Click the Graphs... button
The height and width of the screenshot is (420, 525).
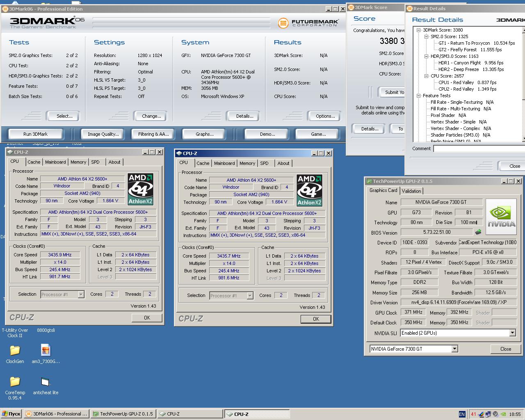pyautogui.click(x=205, y=134)
